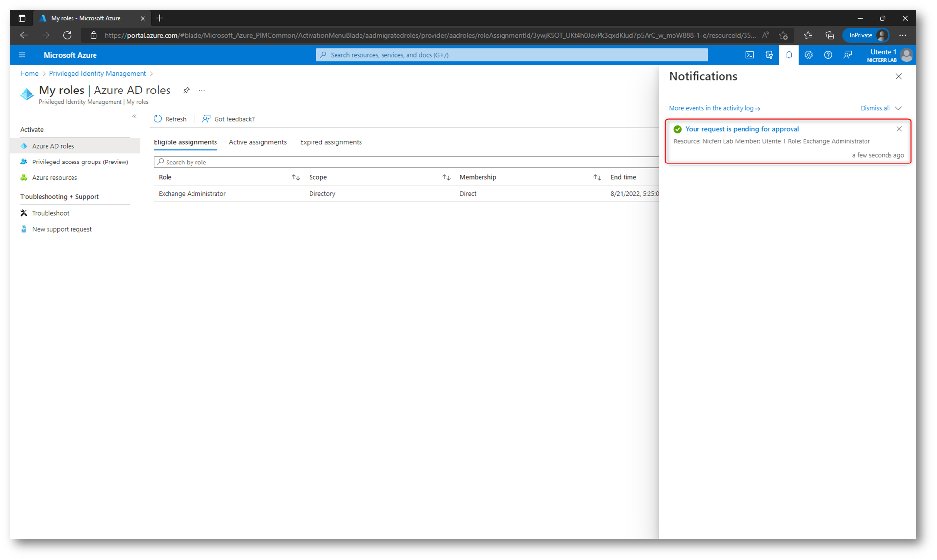Open the Azure portal hamburger menu
Screen dimensions: 937x560
pyautogui.click(x=22, y=55)
